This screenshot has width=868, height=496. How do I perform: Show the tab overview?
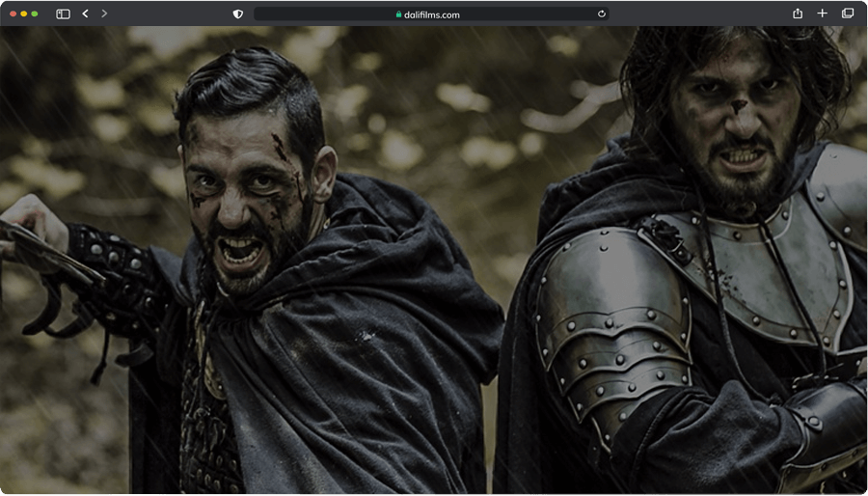[x=848, y=14]
